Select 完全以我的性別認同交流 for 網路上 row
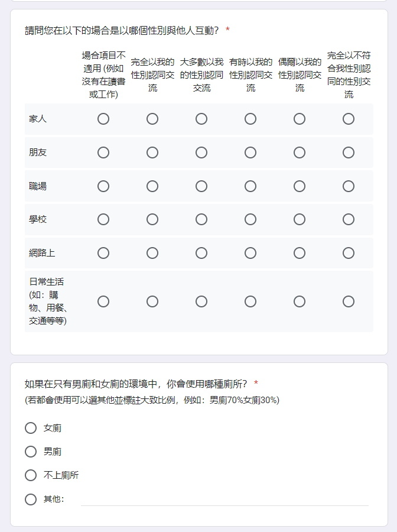This screenshot has width=397, height=532. (x=152, y=253)
